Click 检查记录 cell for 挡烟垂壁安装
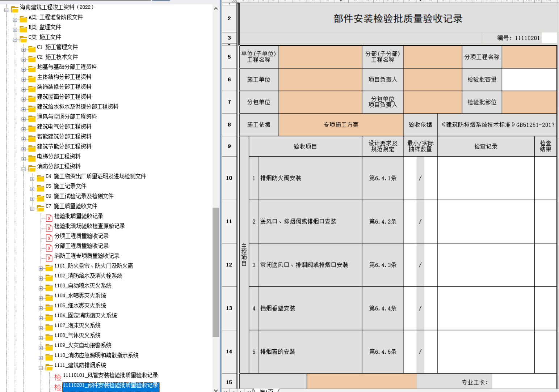This screenshot has height=392, width=559. click(x=486, y=308)
